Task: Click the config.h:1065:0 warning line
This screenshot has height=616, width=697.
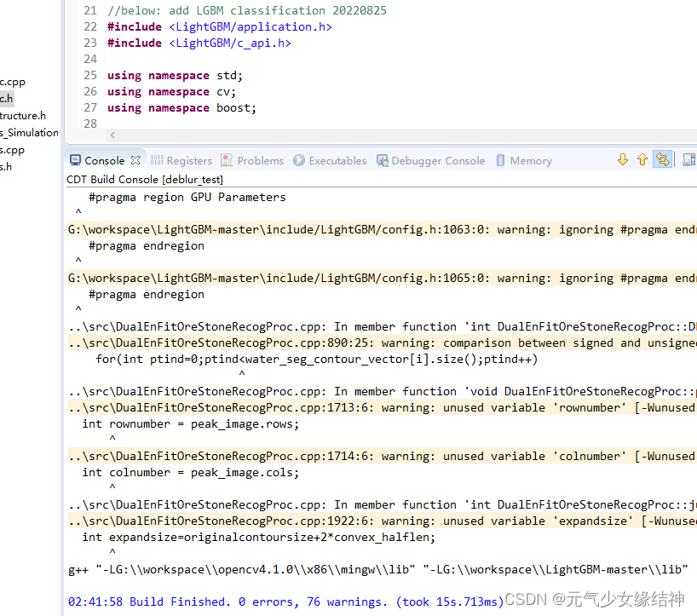Action: (383, 279)
